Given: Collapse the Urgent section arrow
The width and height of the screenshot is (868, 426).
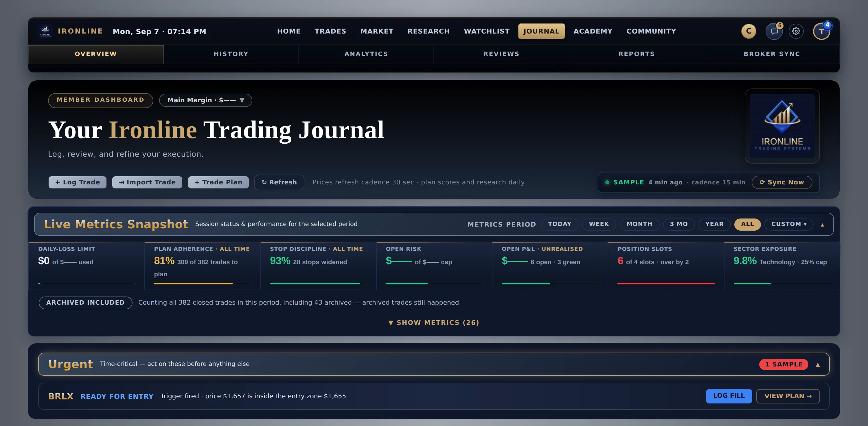Looking at the screenshot, I should point(817,365).
